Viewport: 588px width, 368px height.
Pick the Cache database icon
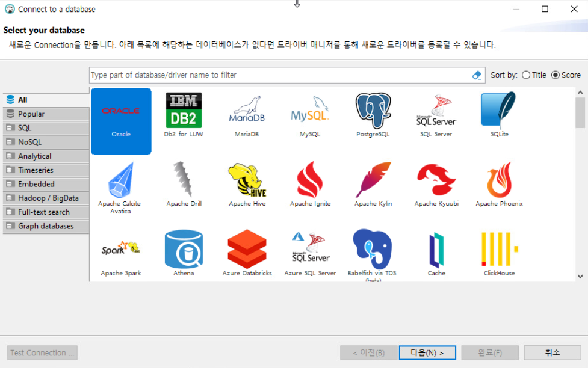tap(436, 253)
